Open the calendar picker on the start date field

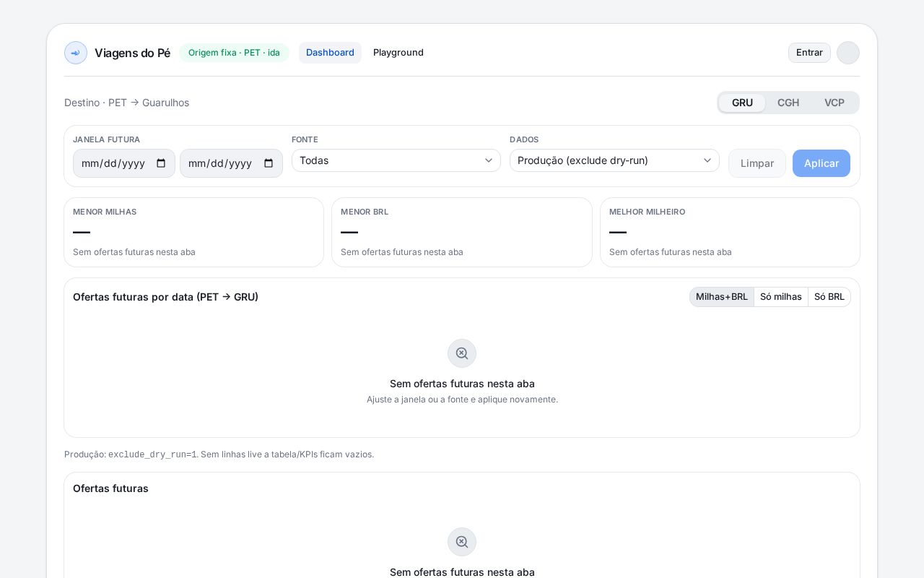point(161,163)
